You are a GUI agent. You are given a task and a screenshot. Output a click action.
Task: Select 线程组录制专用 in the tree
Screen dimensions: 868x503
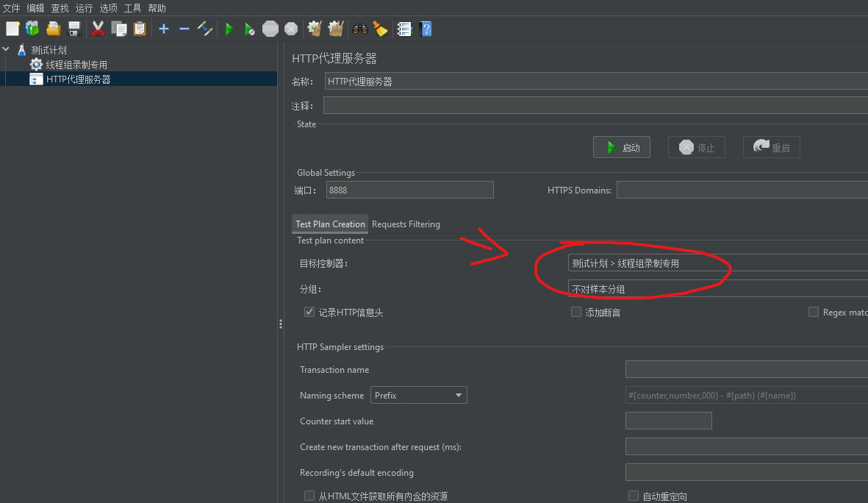point(76,64)
